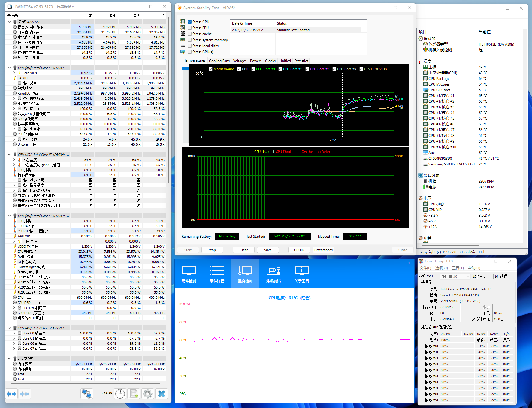Toggle the Motherboard temperature graph checkbox

click(x=210, y=69)
